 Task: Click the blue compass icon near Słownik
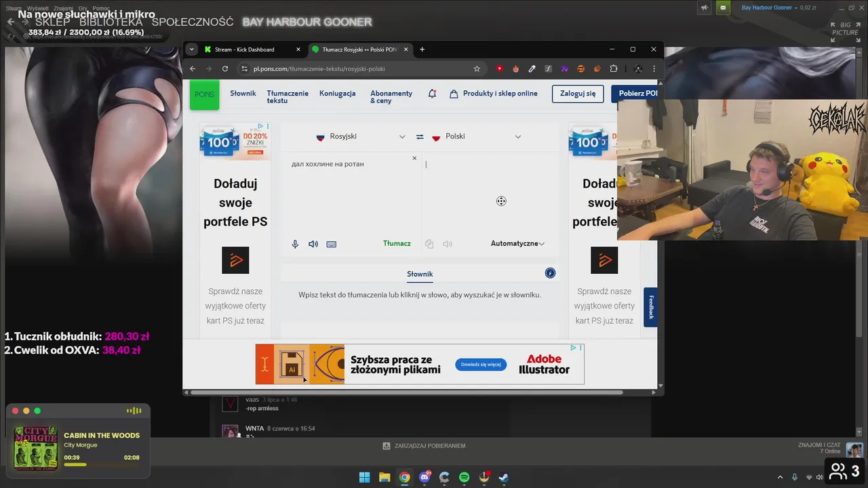pos(550,272)
